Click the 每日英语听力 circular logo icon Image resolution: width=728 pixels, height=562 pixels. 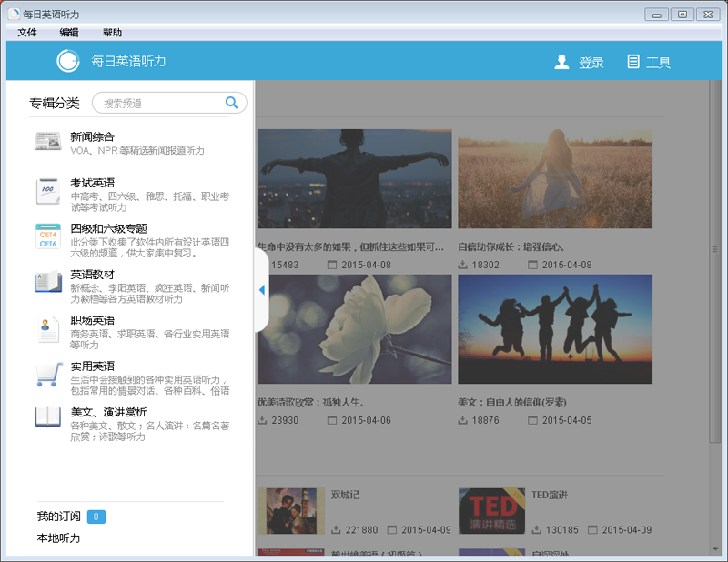68,61
